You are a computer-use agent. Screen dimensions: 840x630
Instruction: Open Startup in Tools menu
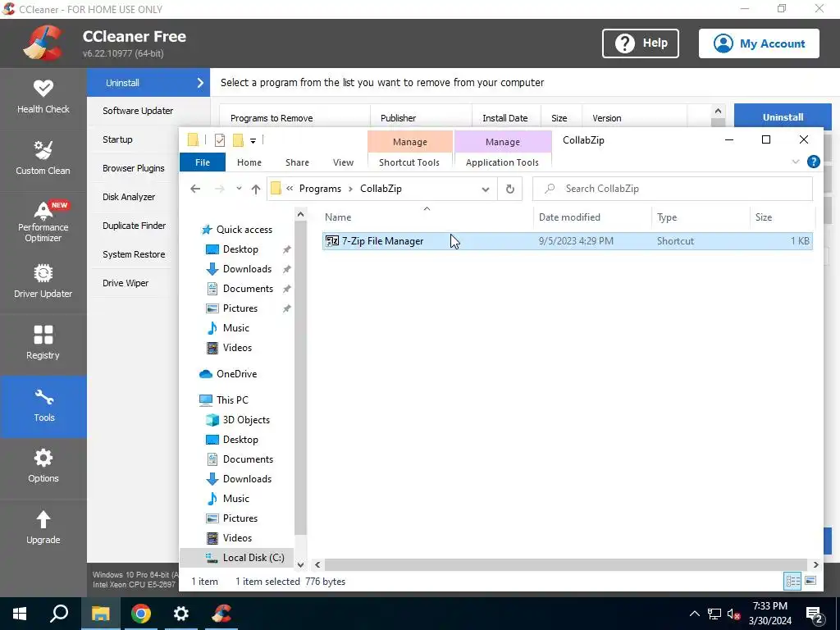tap(117, 139)
